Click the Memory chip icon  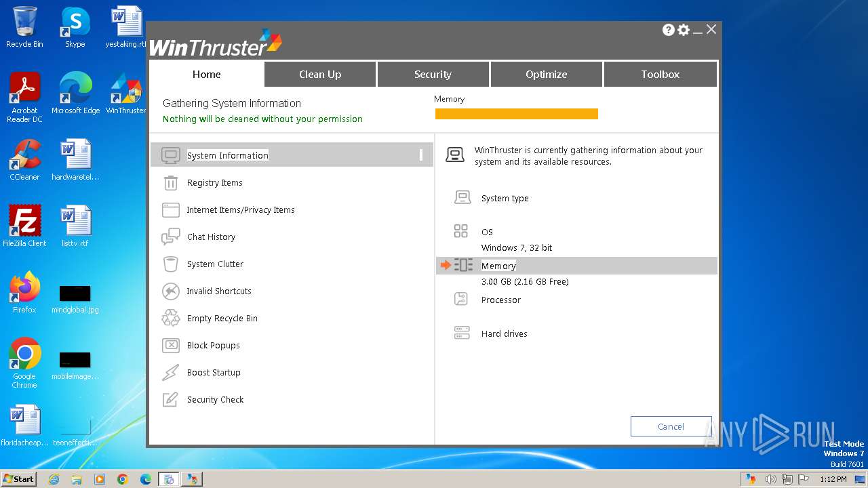pos(464,265)
